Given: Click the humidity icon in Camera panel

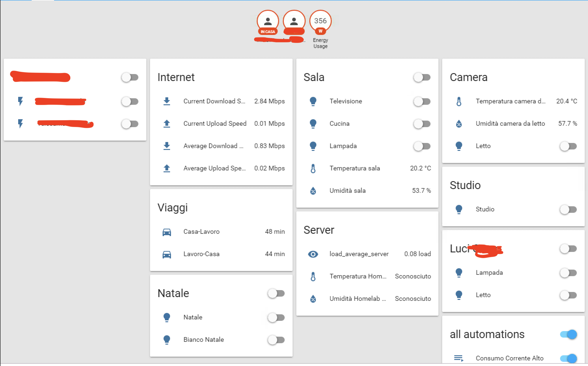Looking at the screenshot, I should [x=458, y=123].
